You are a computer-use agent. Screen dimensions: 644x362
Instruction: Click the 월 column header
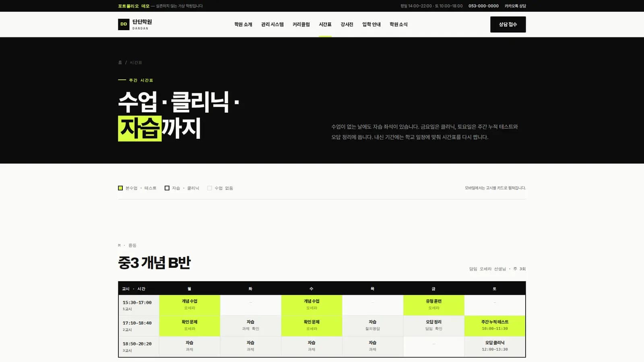coord(190,289)
